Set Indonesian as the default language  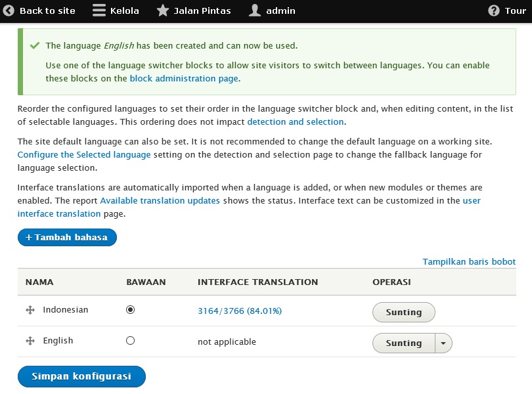coord(130,310)
